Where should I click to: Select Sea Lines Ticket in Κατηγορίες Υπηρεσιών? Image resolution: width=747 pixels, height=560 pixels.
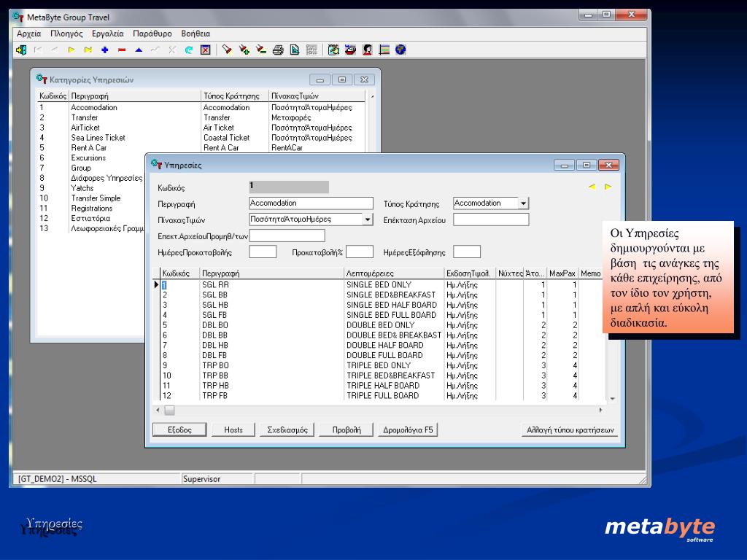point(201,138)
